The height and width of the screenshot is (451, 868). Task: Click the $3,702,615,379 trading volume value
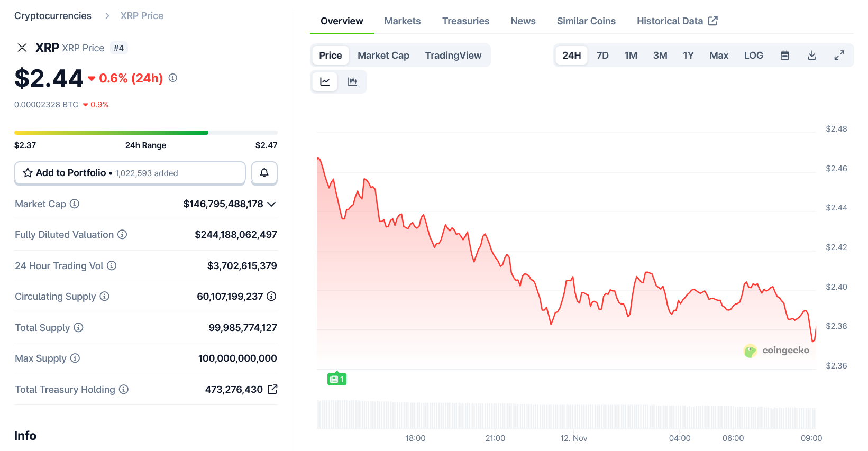pyautogui.click(x=242, y=266)
